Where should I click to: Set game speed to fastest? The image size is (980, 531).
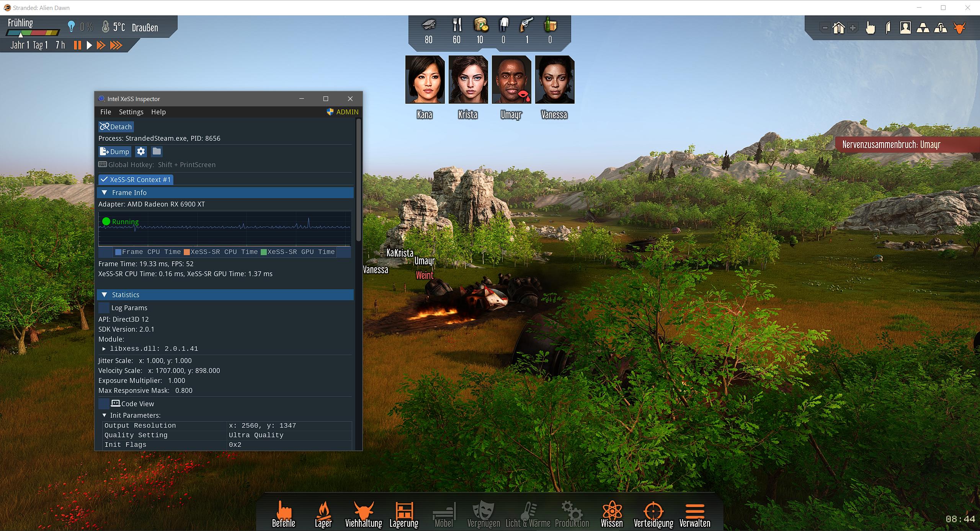[116, 45]
